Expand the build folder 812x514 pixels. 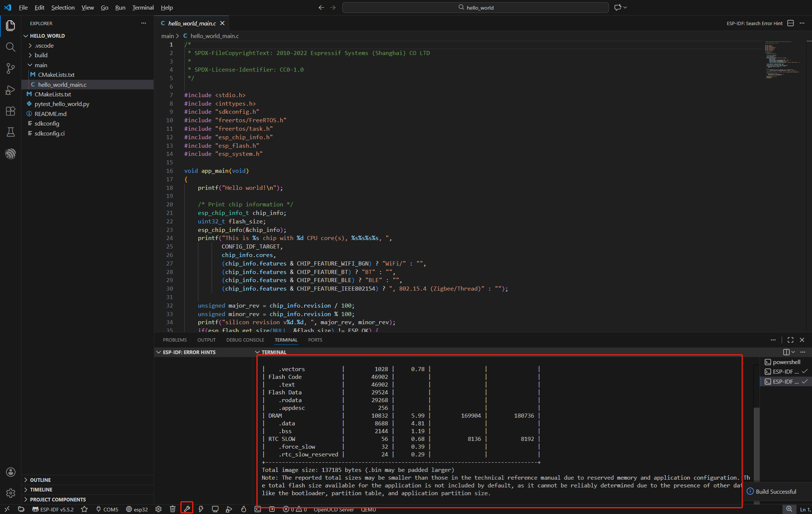tap(41, 55)
